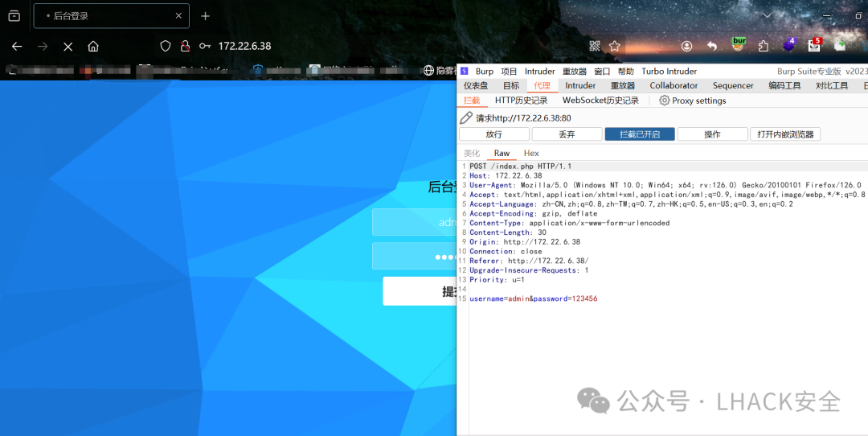Open the WebSocket历史记录 sub-tab
This screenshot has height=436, width=868.
[600, 101]
